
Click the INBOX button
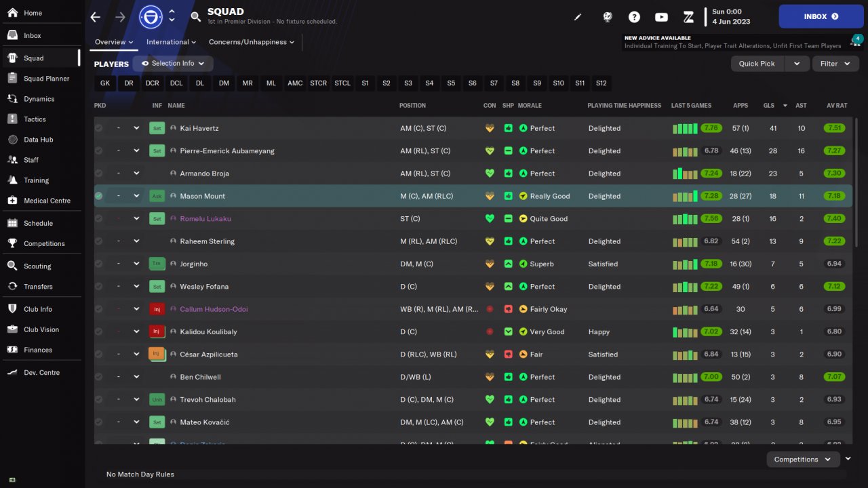tap(821, 16)
